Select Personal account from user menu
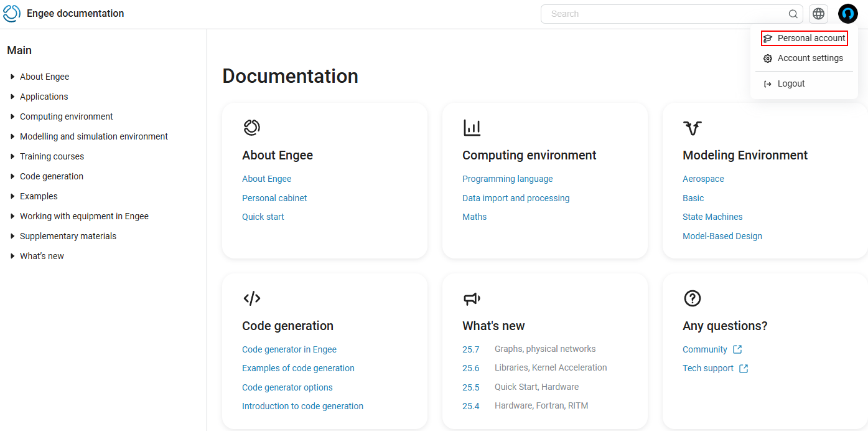The height and width of the screenshot is (431, 868). pyautogui.click(x=804, y=38)
